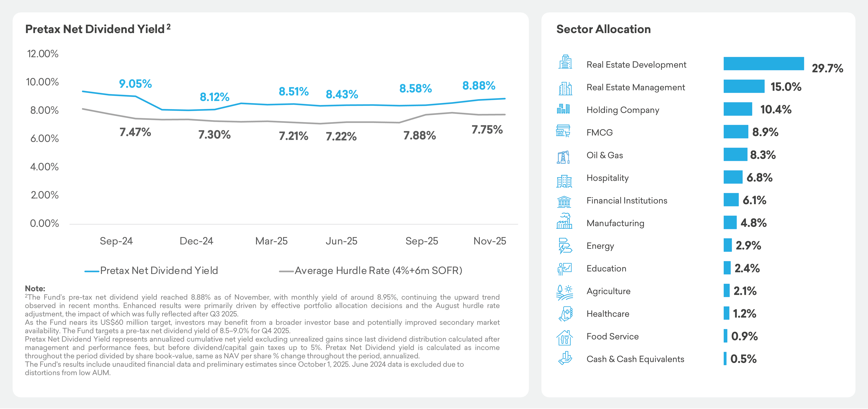Click the Real Estate Development 29.7% bar

click(x=763, y=64)
